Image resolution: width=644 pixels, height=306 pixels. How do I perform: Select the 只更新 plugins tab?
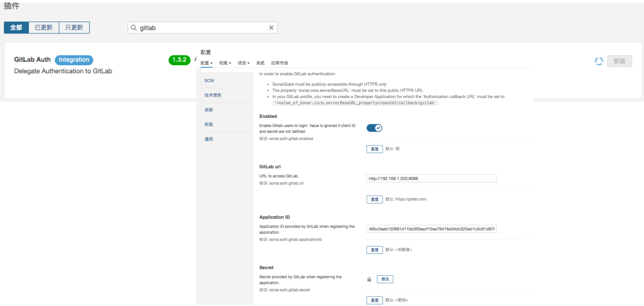pyautogui.click(x=74, y=27)
